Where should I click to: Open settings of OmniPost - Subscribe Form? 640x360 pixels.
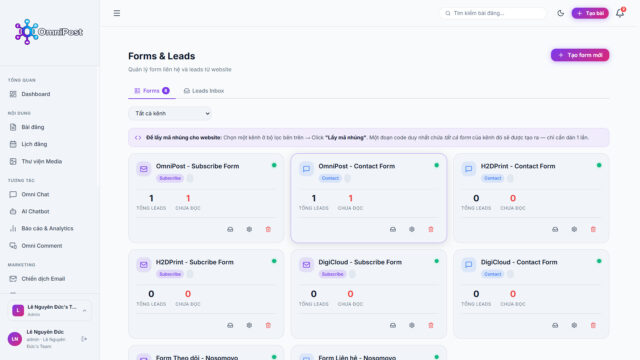click(x=249, y=229)
